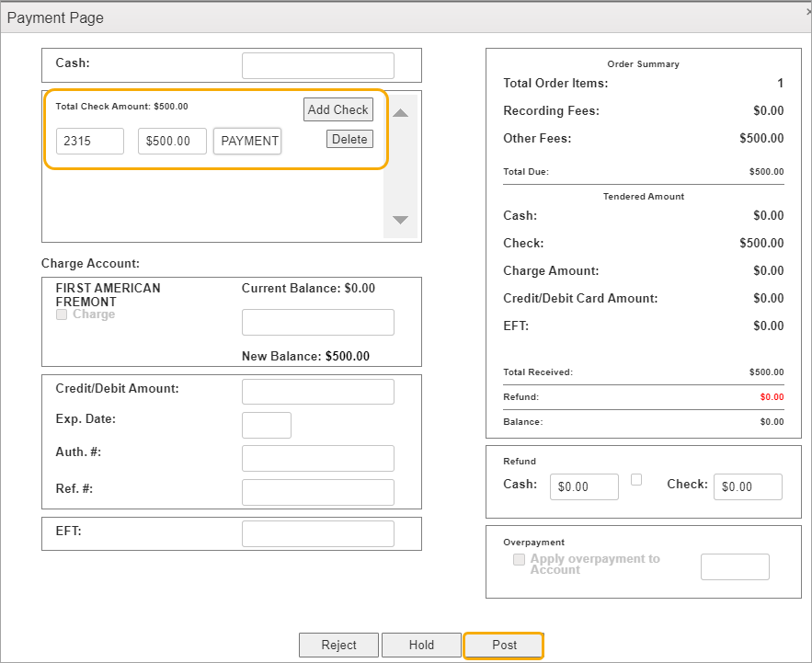Delete the check entry 2315

(x=349, y=140)
